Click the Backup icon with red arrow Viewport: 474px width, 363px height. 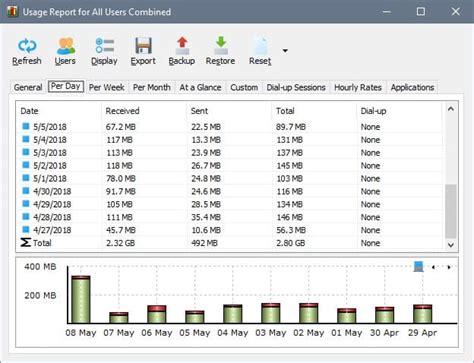[x=182, y=46]
